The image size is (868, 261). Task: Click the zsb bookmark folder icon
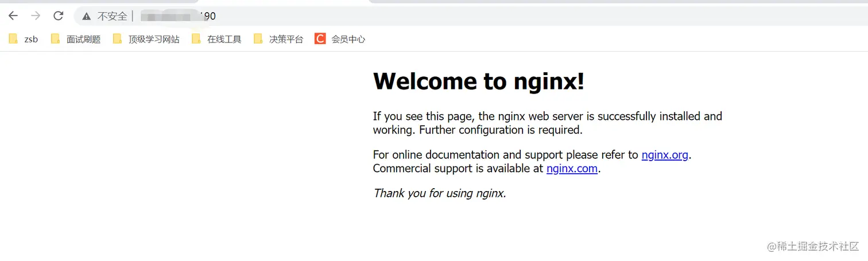(13, 39)
